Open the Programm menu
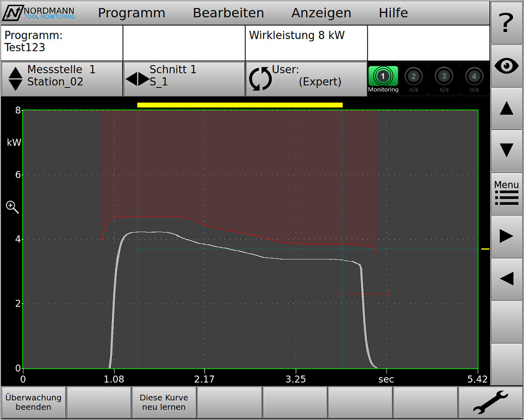This screenshot has height=420, width=524. (x=131, y=12)
